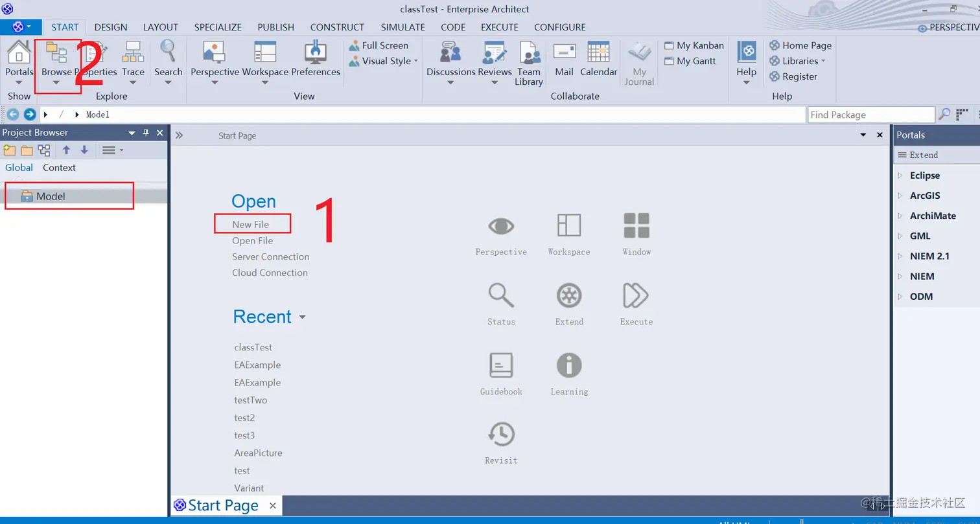Pin the Project Browser panel

click(146, 133)
